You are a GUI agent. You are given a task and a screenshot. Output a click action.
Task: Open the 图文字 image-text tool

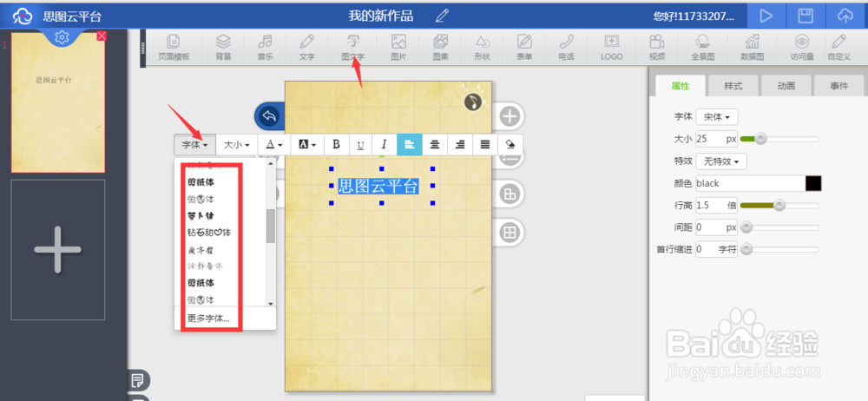353,47
